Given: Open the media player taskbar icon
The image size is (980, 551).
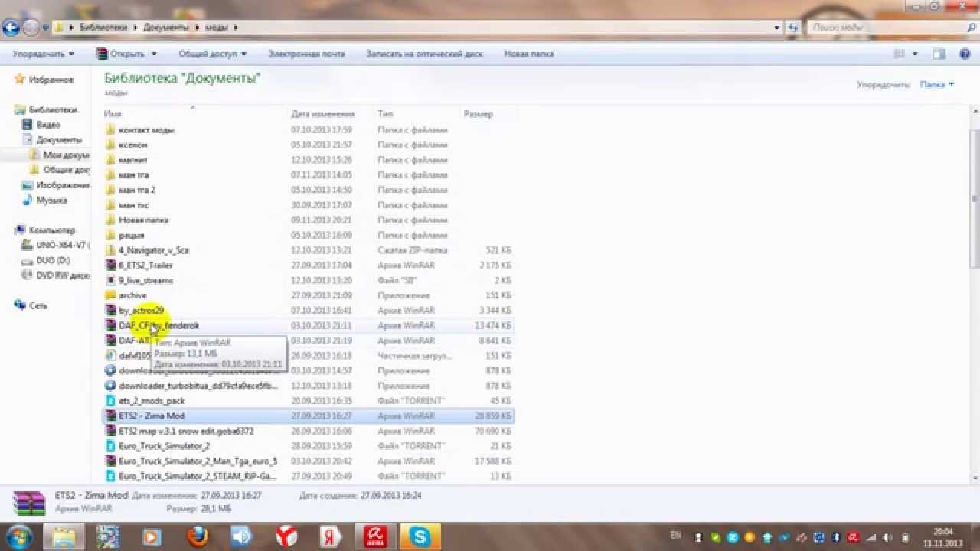Looking at the screenshot, I should pos(152,536).
